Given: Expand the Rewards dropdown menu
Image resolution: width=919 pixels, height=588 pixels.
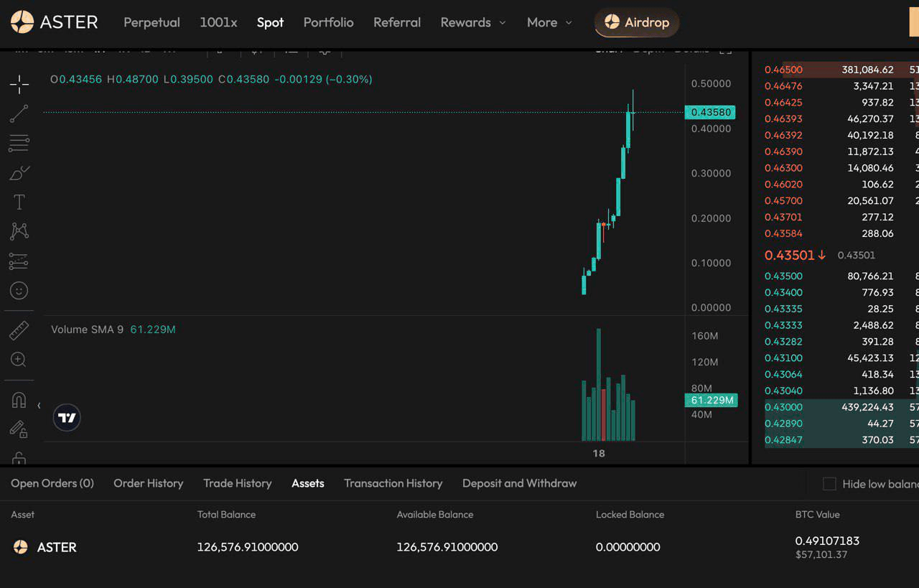Looking at the screenshot, I should click(x=473, y=22).
